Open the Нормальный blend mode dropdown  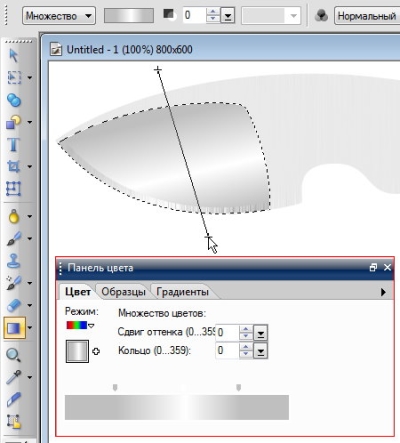(367, 16)
